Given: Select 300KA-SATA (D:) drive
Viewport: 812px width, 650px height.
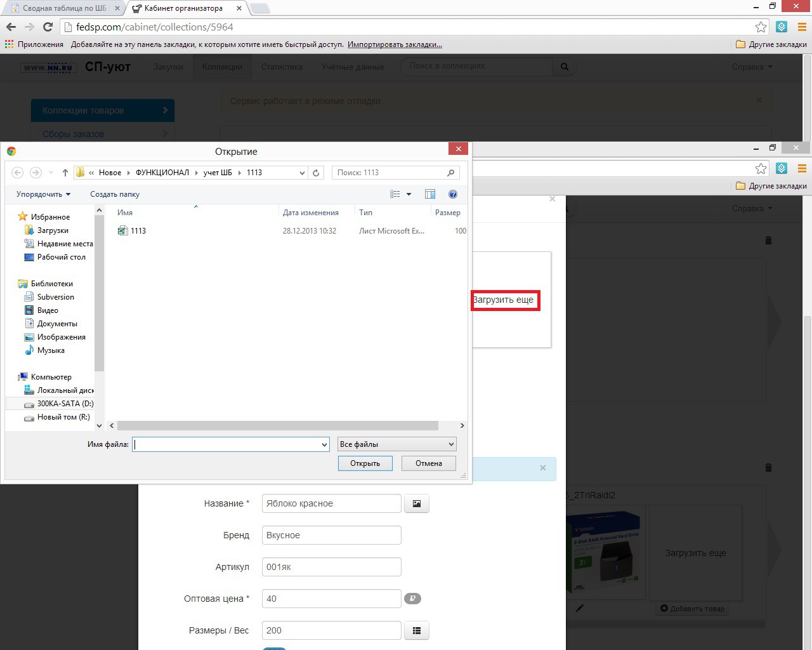Looking at the screenshot, I should coord(58,404).
